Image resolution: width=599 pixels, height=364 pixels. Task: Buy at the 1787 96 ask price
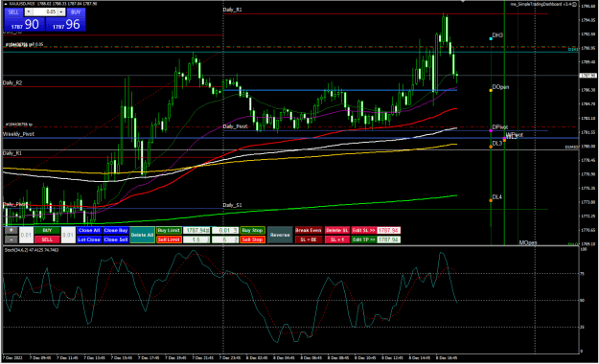(66, 25)
